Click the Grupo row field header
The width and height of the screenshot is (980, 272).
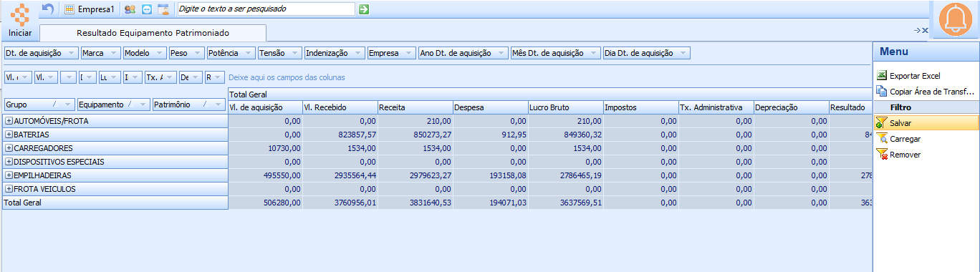[x=39, y=105]
